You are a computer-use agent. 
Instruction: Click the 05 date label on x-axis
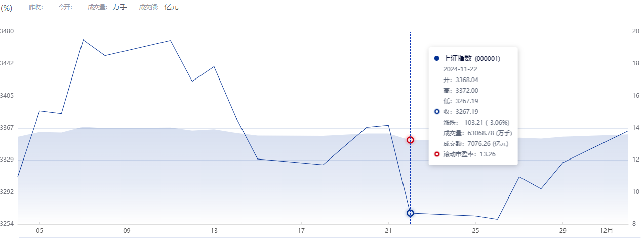(39, 231)
